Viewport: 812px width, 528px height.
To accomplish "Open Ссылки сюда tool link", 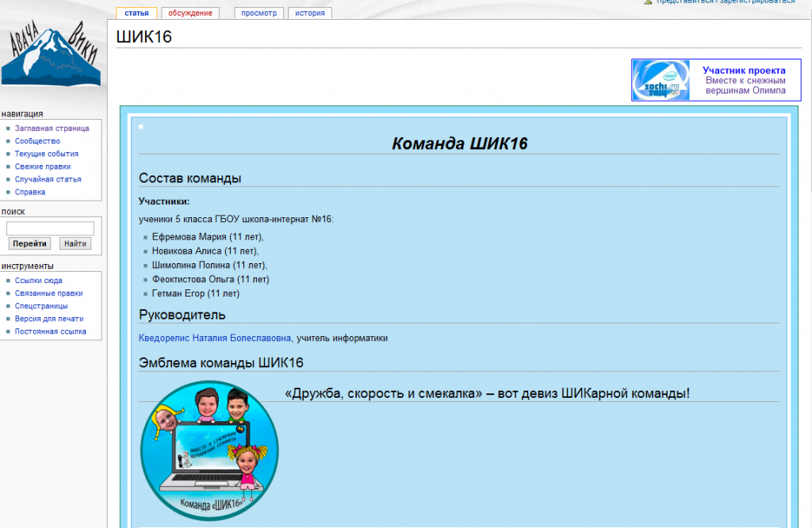I will coord(38,281).
